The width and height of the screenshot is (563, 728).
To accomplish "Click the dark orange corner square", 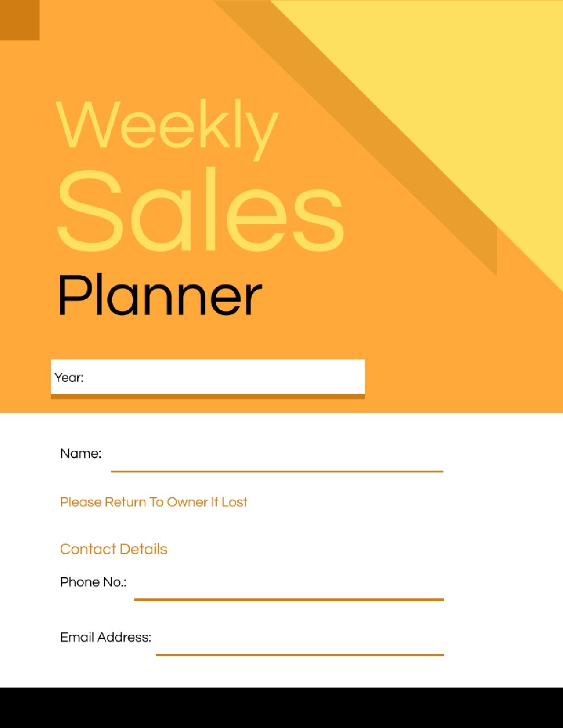I will 19,20.
